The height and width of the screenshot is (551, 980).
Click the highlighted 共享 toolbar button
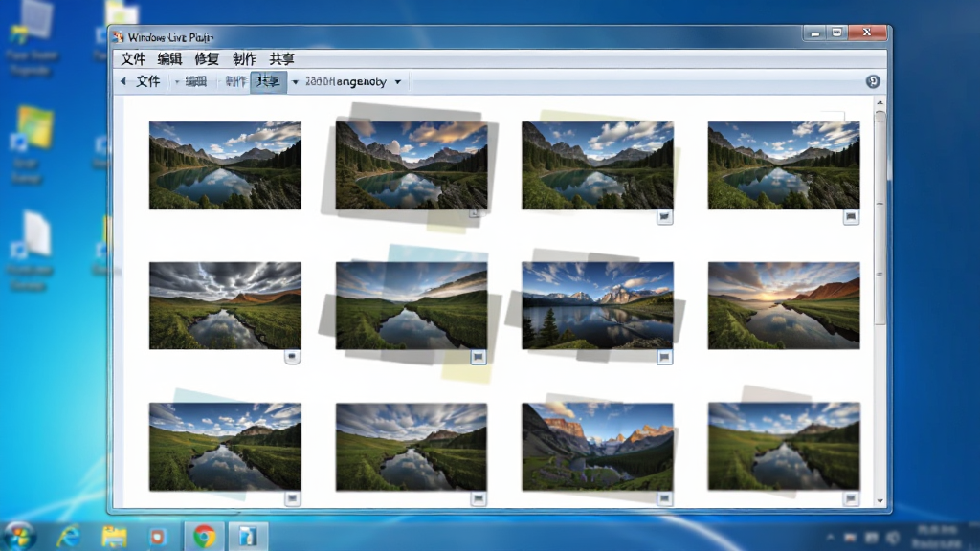tap(268, 82)
